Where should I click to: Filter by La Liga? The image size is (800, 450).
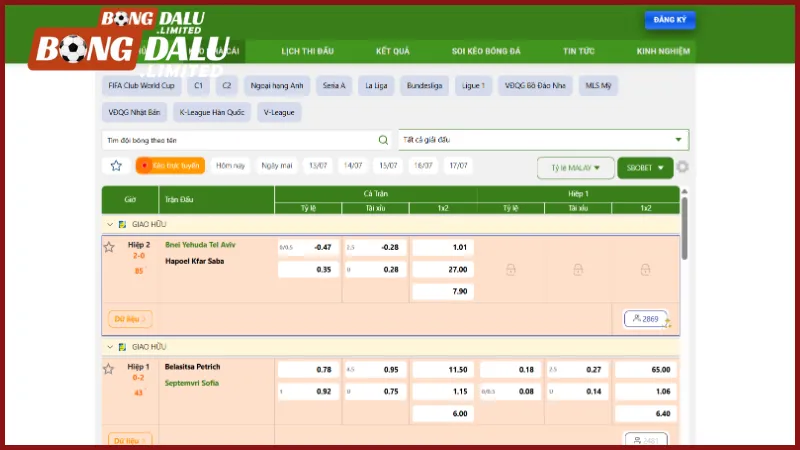[376, 86]
